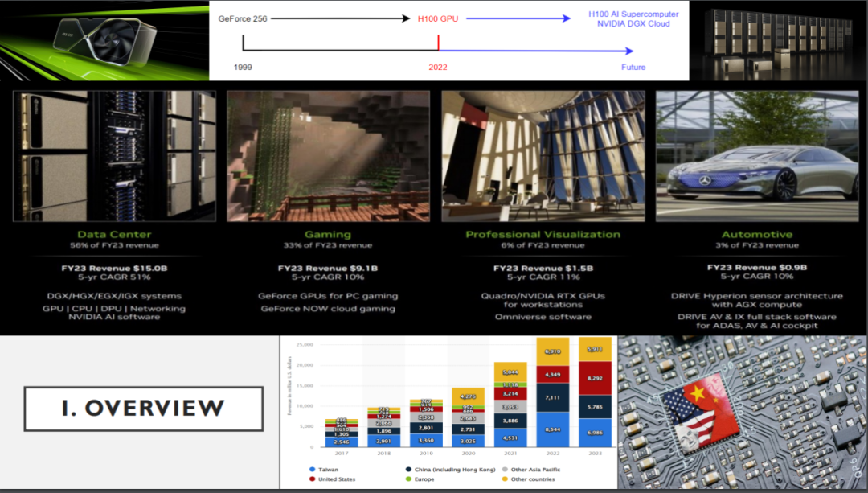Click the blue "Future" timeline label
This screenshot has width=868, height=493.
pos(633,67)
